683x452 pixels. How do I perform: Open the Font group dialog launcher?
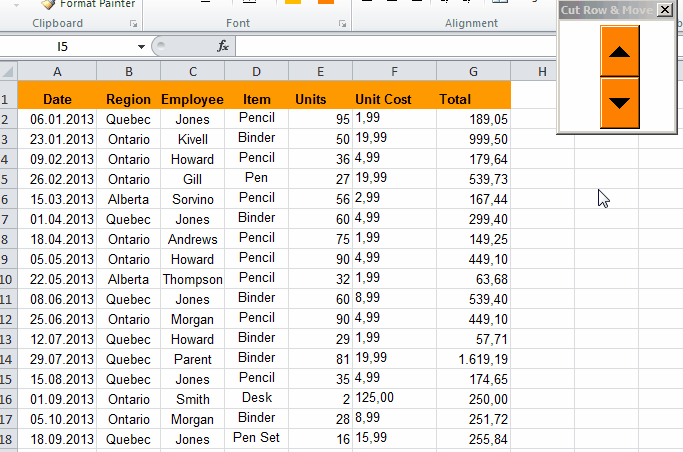coord(342,24)
